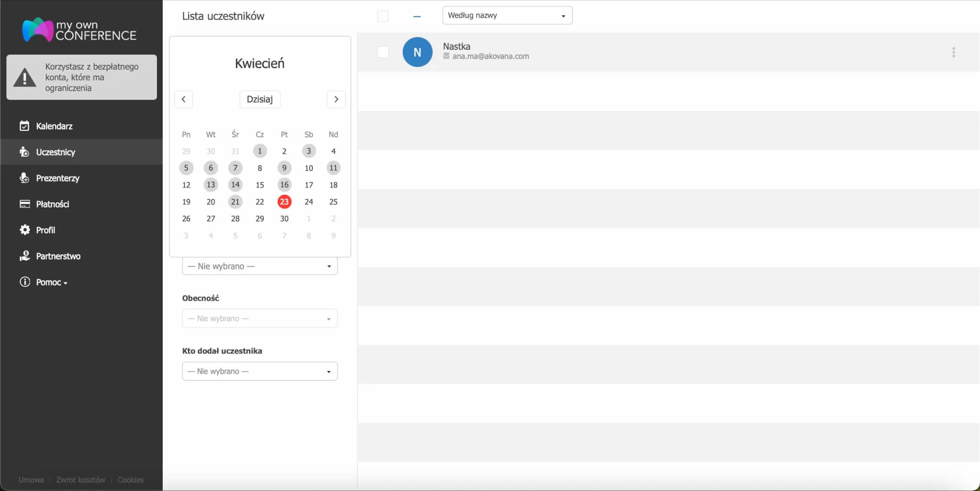Open the Kalendarz section icon
This screenshot has width=980, height=491.
(x=24, y=126)
